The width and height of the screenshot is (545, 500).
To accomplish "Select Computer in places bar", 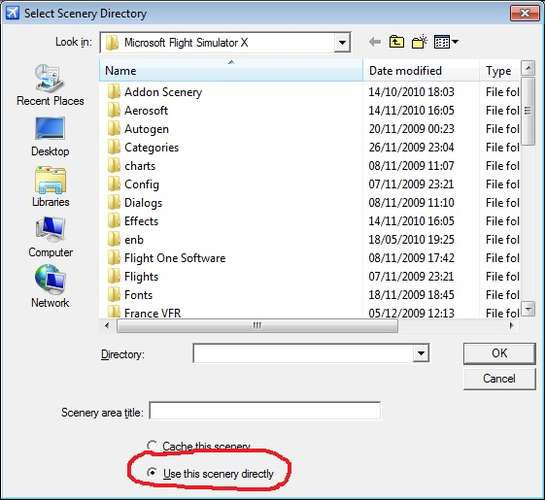I will [50, 237].
